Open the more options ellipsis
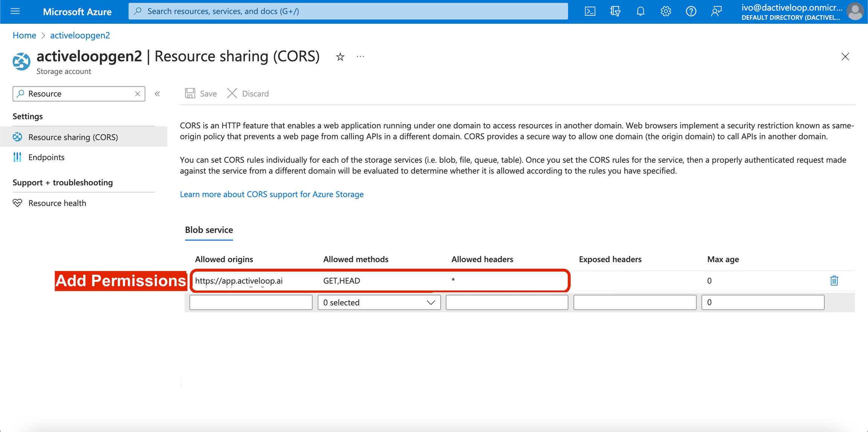 pos(360,57)
